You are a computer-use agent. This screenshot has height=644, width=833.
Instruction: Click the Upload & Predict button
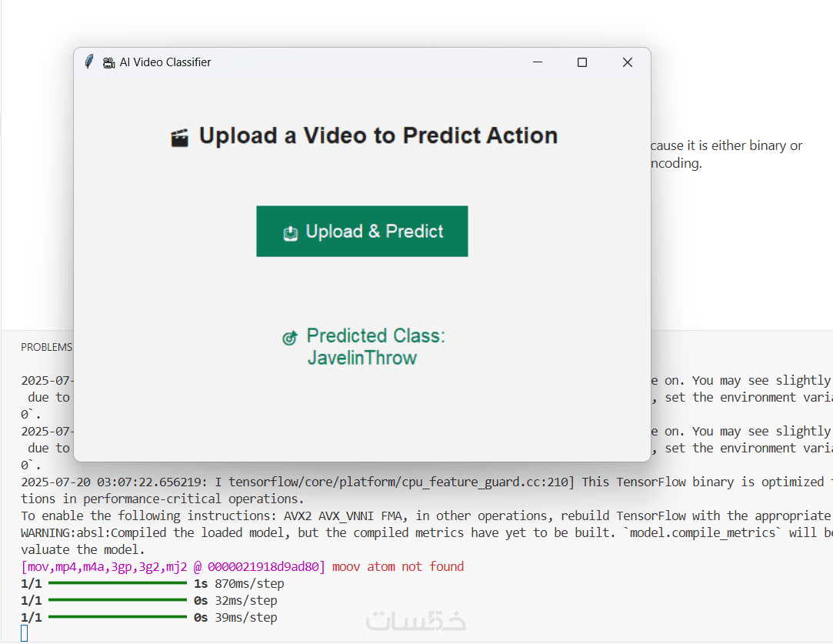(x=362, y=231)
